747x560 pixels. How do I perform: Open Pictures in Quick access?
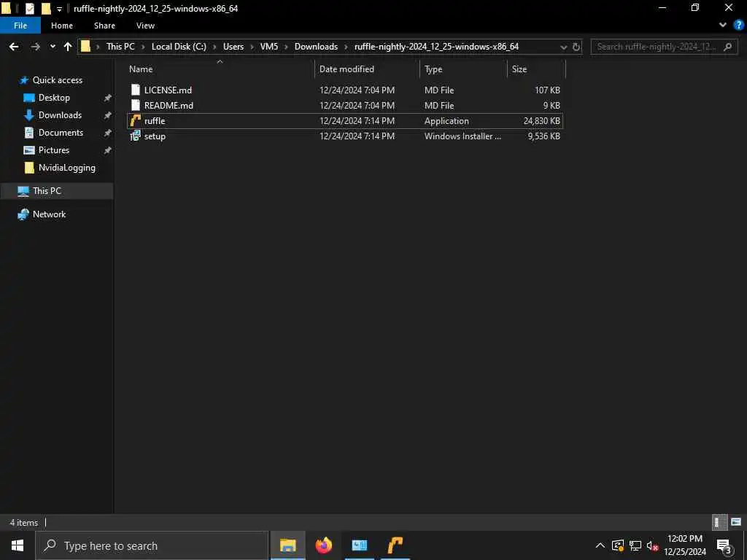pos(53,150)
